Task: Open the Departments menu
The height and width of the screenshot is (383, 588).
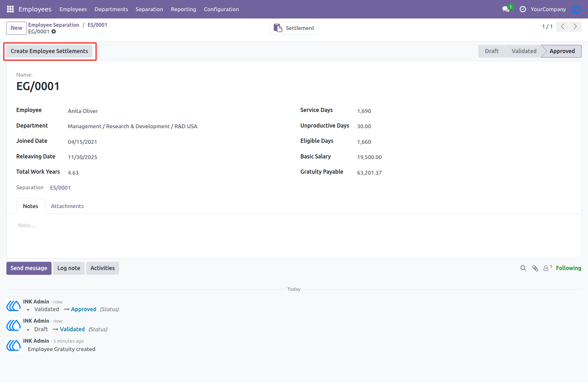Action: point(111,9)
